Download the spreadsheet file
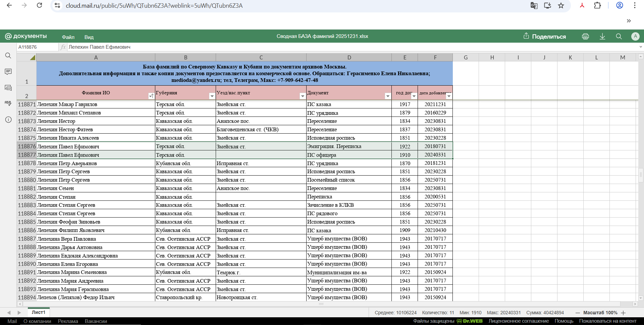Image resolution: width=644 pixels, height=325 pixels. tap(602, 37)
